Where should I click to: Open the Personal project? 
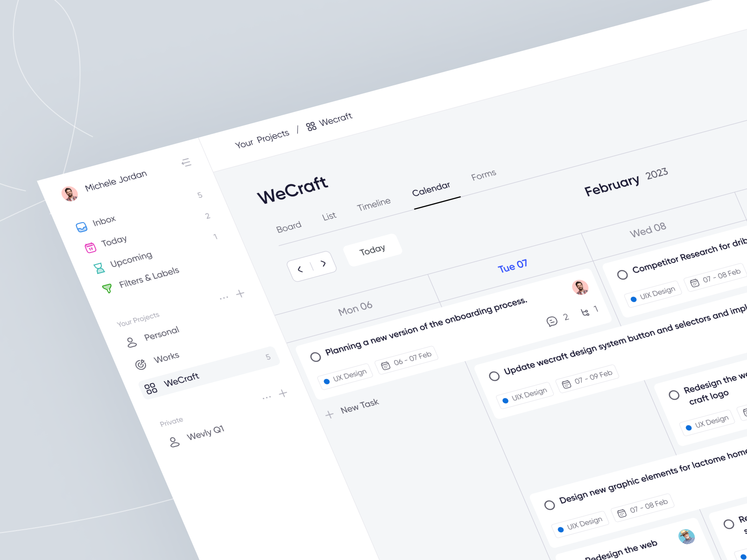[x=162, y=333]
